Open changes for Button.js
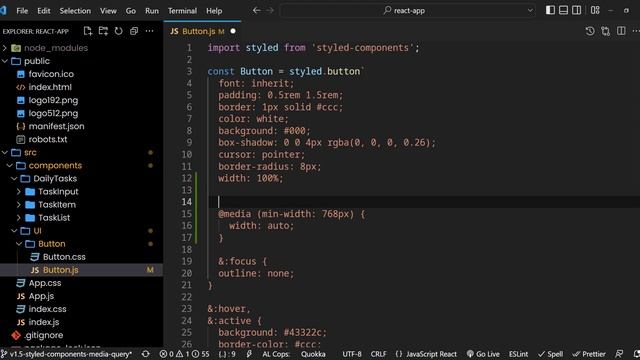 tap(605, 31)
